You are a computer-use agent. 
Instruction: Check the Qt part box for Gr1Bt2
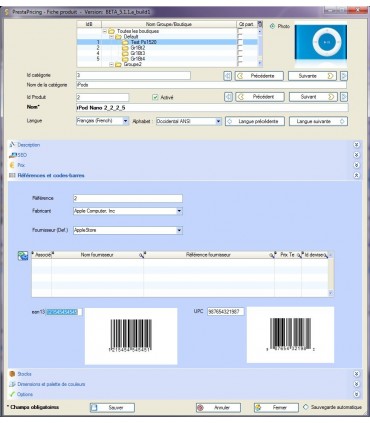pyautogui.click(x=240, y=48)
